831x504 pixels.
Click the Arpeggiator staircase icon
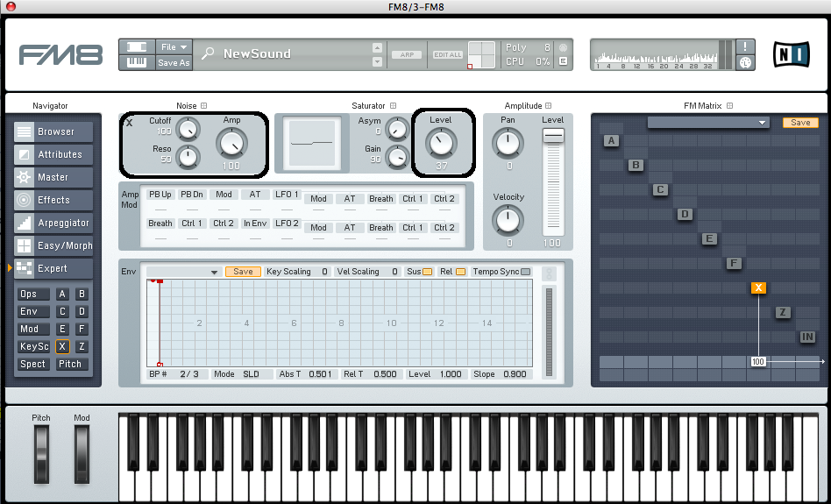(24, 223)
